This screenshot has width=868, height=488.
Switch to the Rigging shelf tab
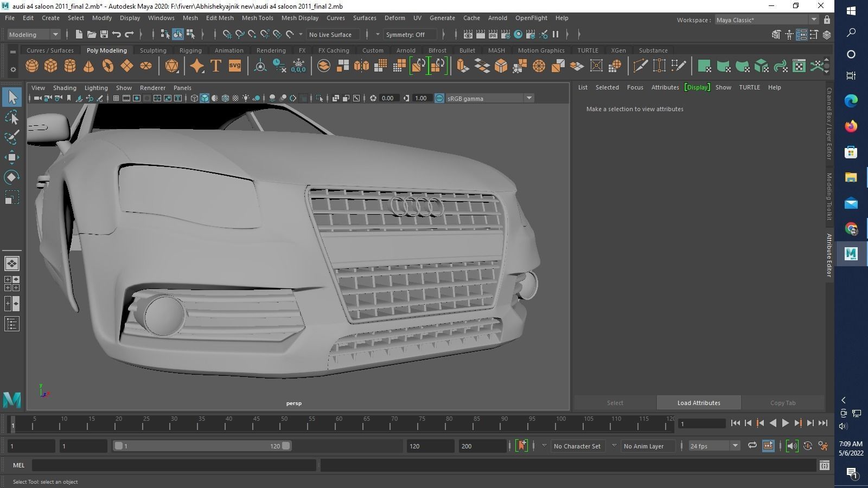click(x=190, y=50)
